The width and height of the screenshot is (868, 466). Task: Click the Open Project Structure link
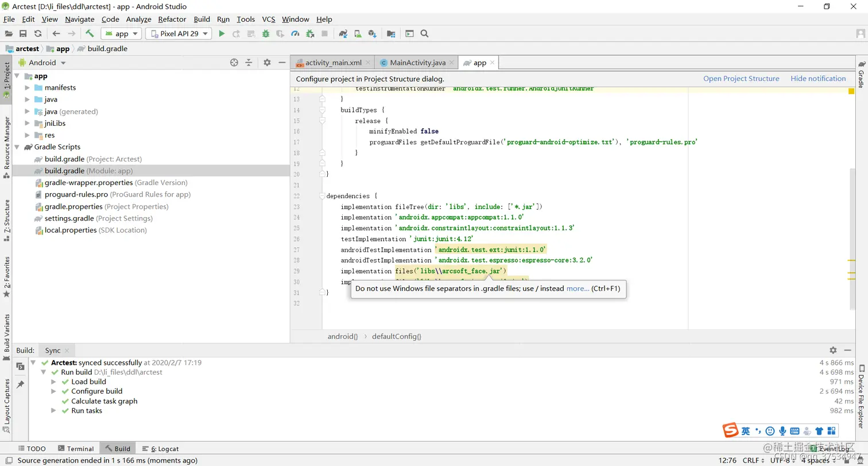(x=741, y=79)
